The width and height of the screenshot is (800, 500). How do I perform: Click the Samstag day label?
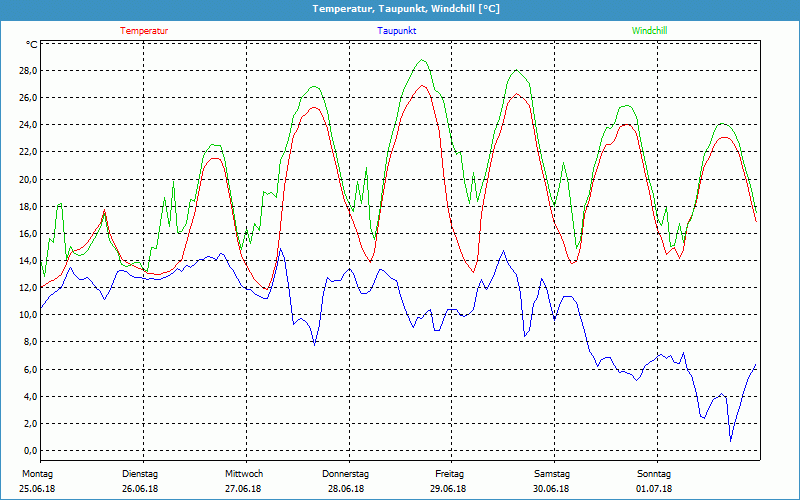(x=552, y=474)
